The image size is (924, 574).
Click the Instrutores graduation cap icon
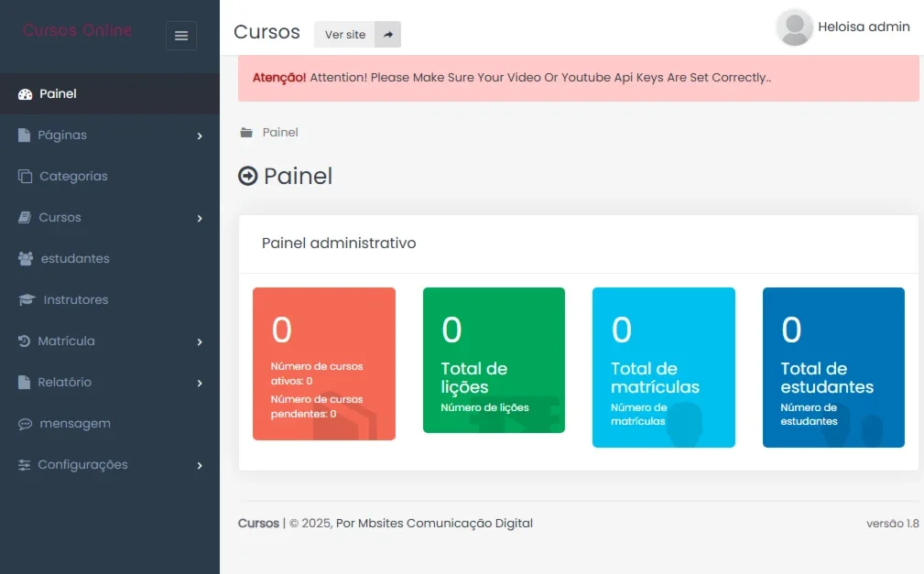pyautogui.click(x=27, y=300)
